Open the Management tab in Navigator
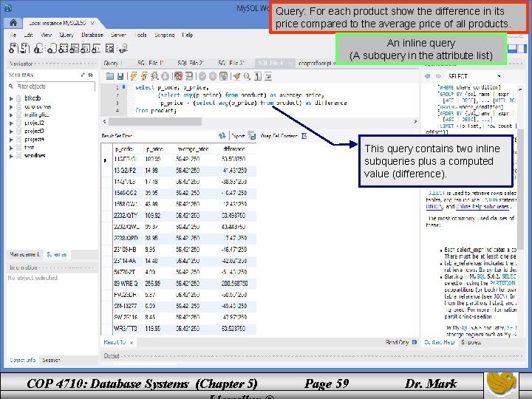This screenshot has width=532, height=399. (x=24, y=254)
